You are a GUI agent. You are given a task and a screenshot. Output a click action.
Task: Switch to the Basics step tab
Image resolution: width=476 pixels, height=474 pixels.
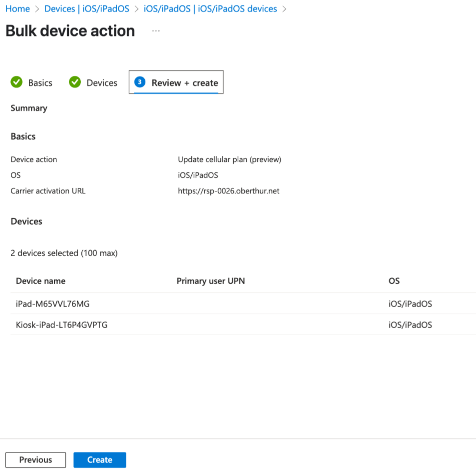pyautogui.click(x=40, y=83)
